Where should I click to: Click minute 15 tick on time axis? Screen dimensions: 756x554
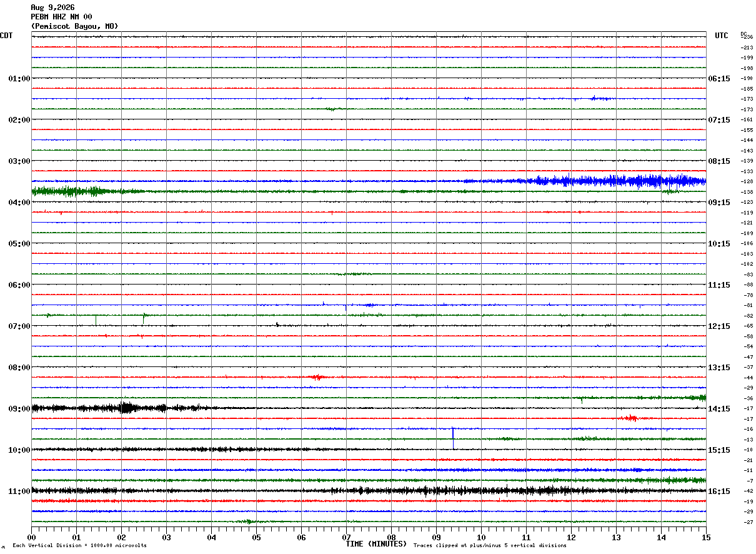coord(706,537)
